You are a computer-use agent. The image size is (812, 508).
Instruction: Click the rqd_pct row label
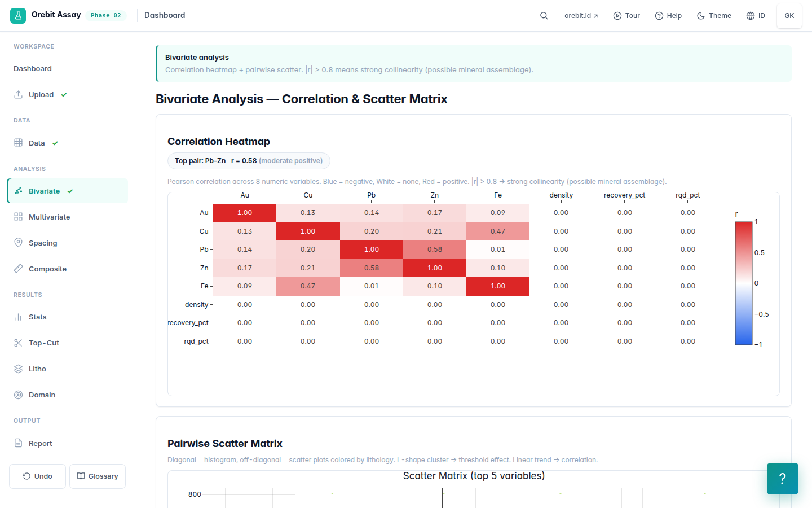point(196,341)
